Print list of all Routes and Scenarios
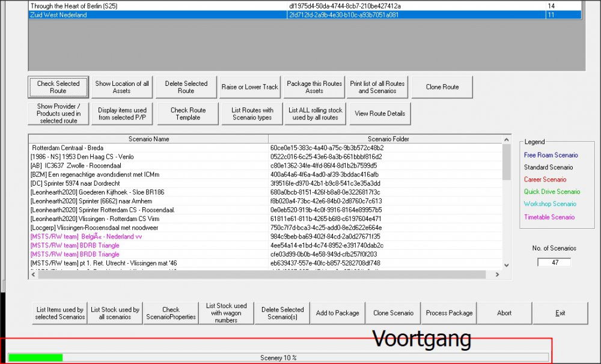The width and height of the screenshot is (601, 364). point(377,87)
